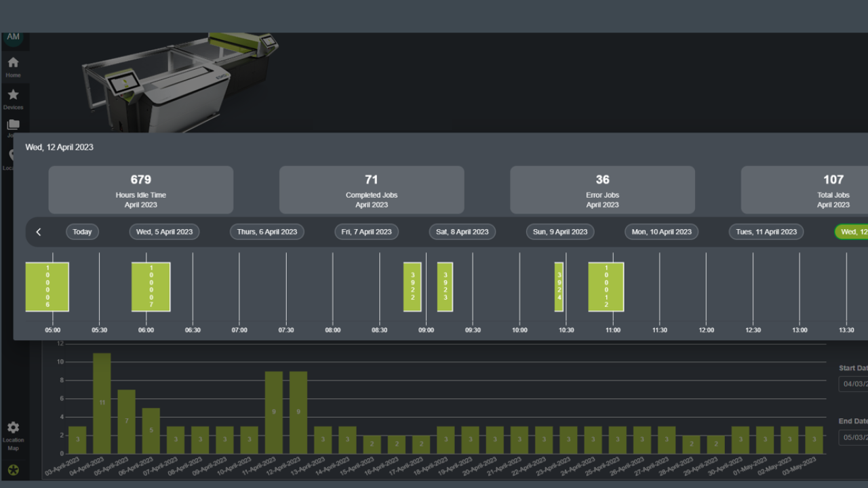Click the left chevron to scroll earlier dates
868x488 pixels.
coord(39,231)
